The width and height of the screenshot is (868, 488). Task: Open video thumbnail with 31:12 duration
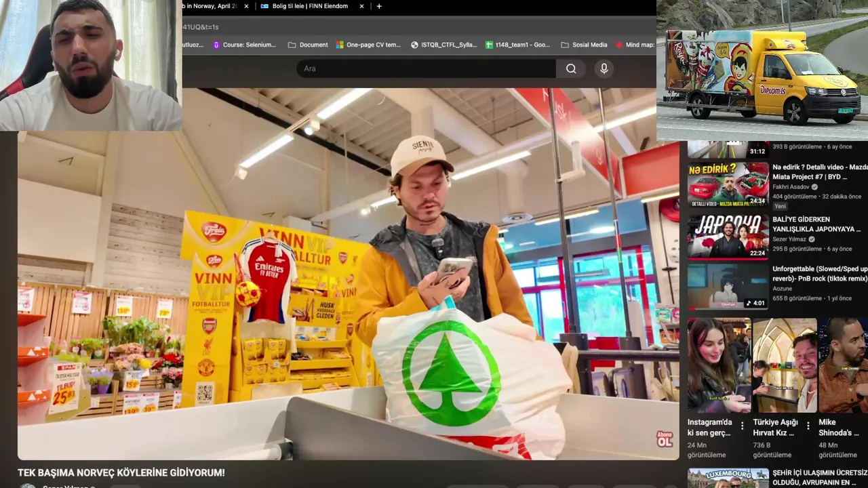[728, 150]
